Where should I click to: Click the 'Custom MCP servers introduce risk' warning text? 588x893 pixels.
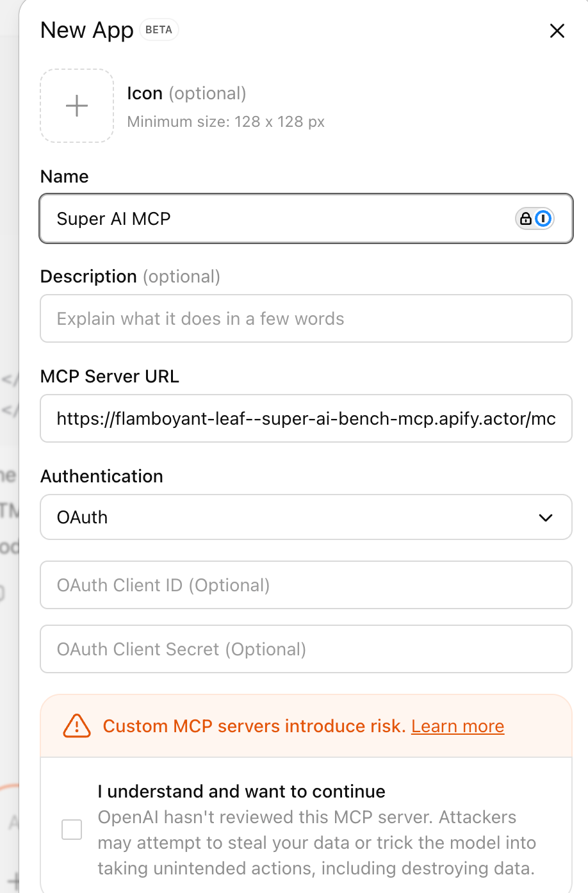point(254,726)
